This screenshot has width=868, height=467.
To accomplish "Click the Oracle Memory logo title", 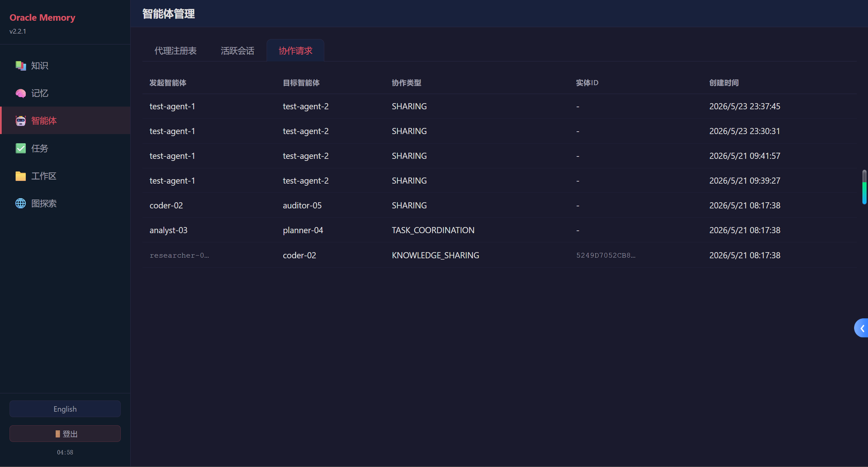I will click(42, 18).
